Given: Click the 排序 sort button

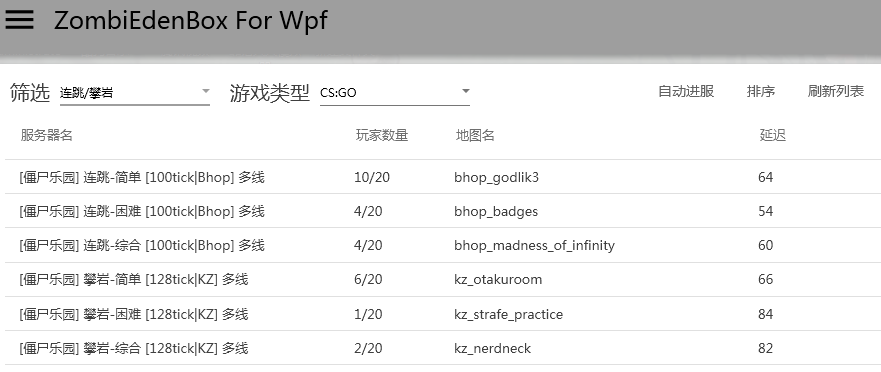Looking at the screenshot, I should (761, 92).
